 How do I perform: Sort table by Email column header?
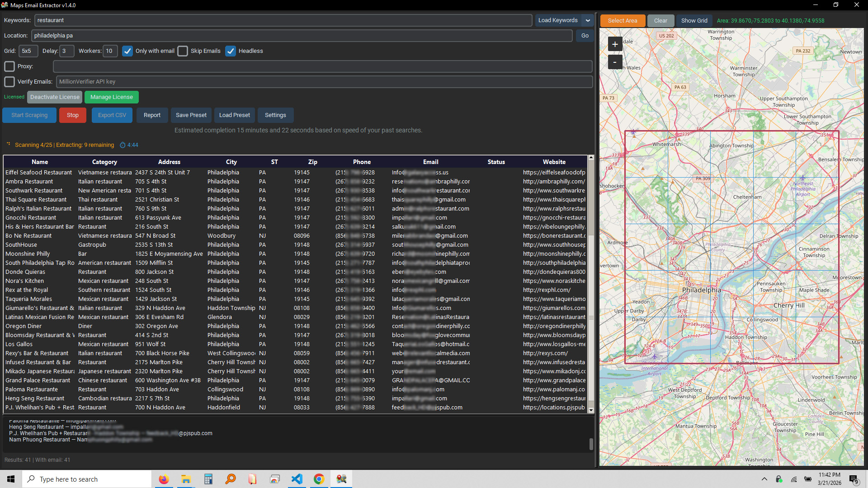tap(430, 162)
